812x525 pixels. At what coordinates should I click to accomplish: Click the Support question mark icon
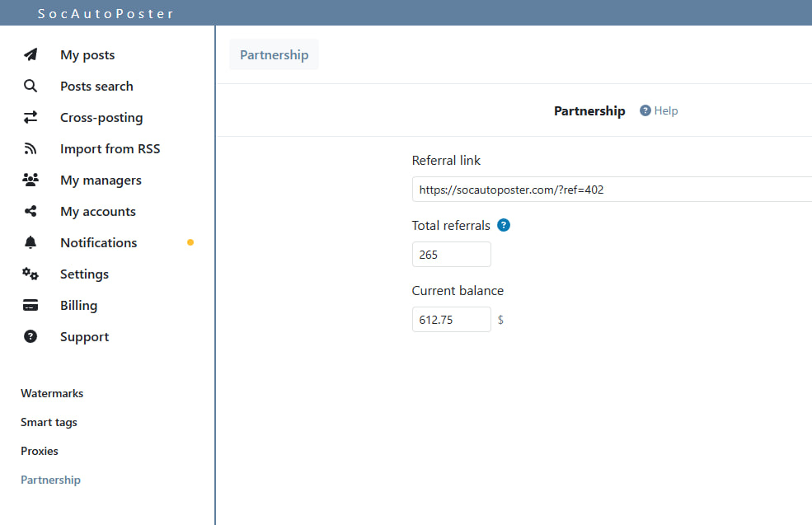(31, 337)
